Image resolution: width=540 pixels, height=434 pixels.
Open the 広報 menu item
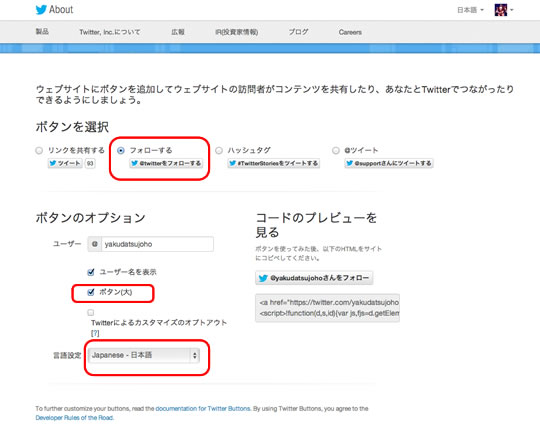click(x=178, y=32)
